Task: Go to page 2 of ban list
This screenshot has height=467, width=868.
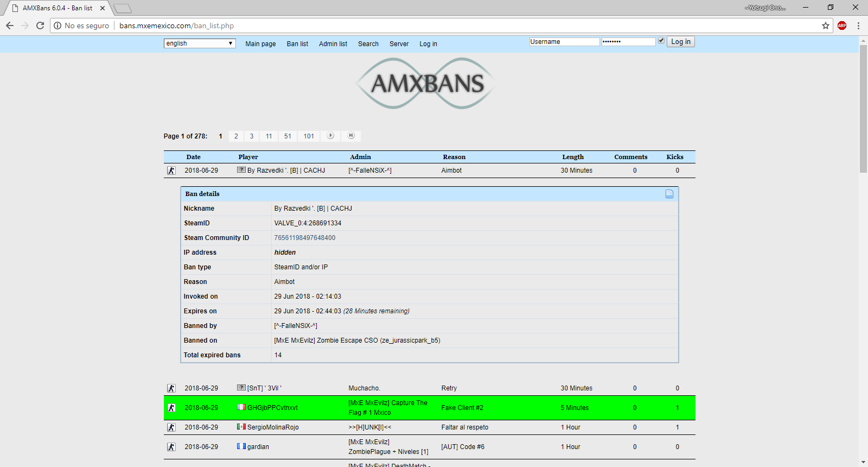Action: (x=236, y=136)
